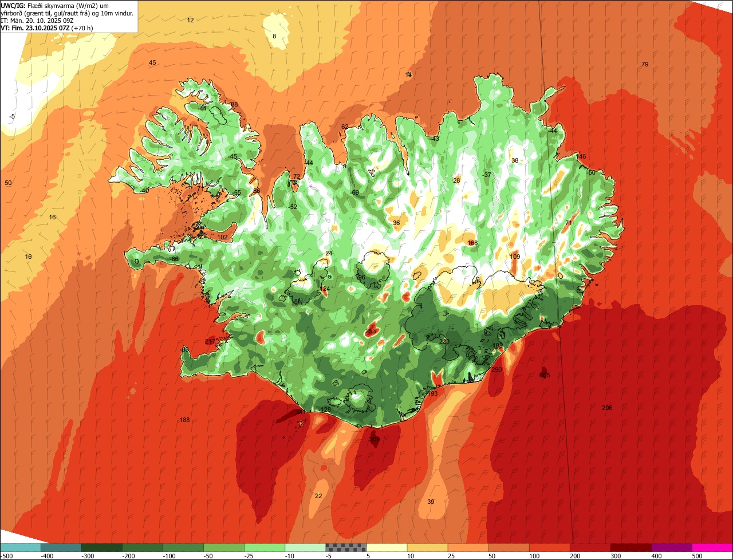Click the map value 109
This screenshot has height=560, width=733.
(x=515, y=257)
